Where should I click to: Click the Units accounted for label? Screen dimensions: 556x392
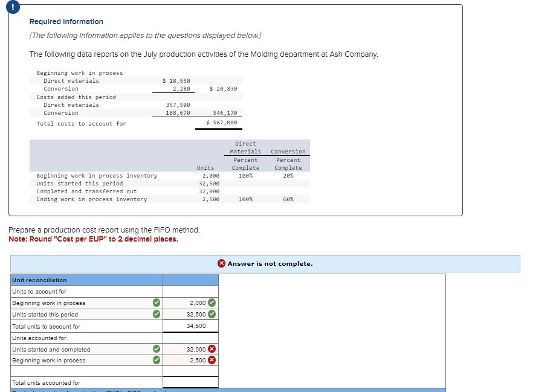click(x=39, y=338)
